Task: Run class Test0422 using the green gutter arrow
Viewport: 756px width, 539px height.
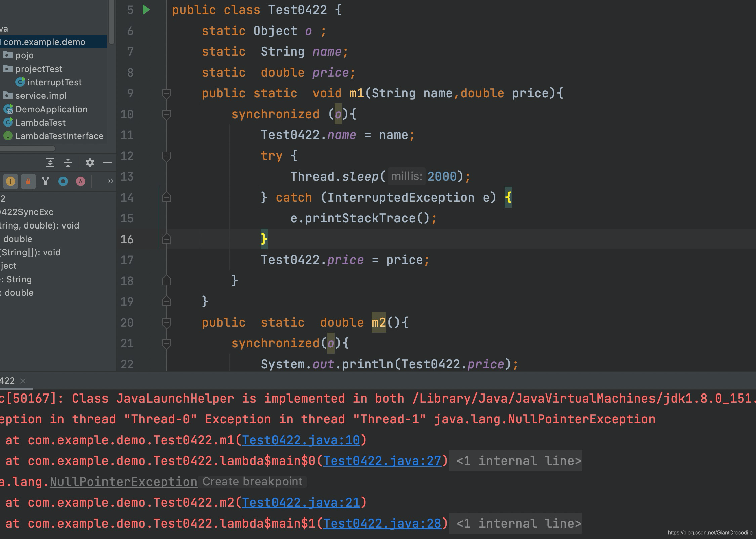Action: 146,10
